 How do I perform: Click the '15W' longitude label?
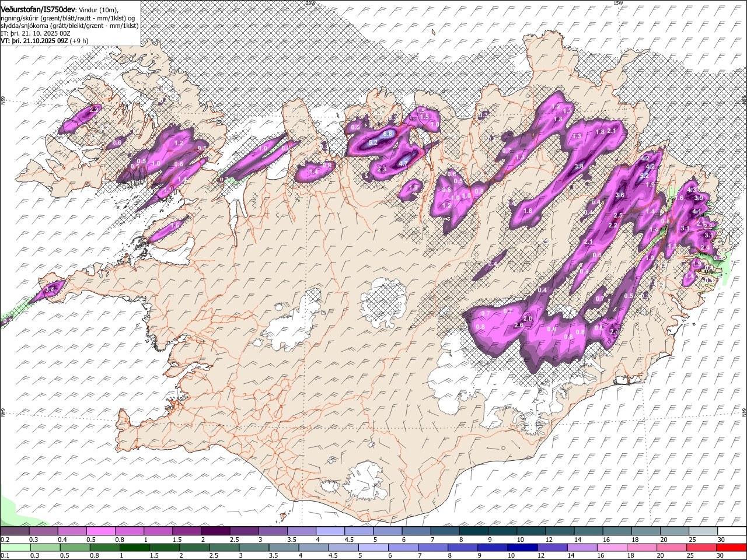[x=618, y=3]
